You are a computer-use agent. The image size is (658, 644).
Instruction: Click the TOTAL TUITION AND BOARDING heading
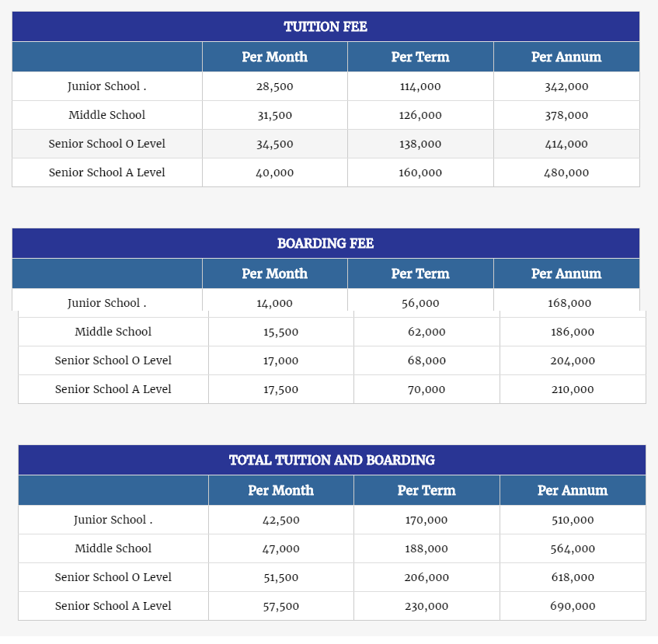[332, 460]
